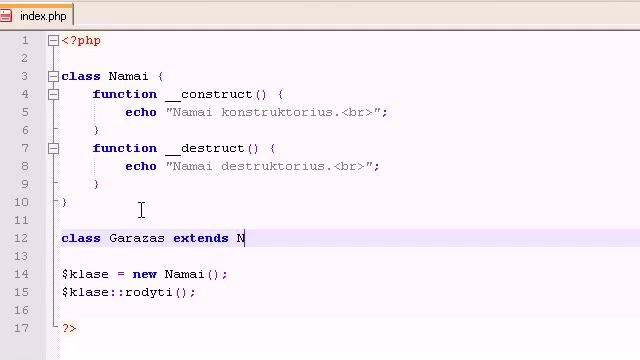
Task: Click 'rodyti()' method call on line 15
Action: coord(156,292)
